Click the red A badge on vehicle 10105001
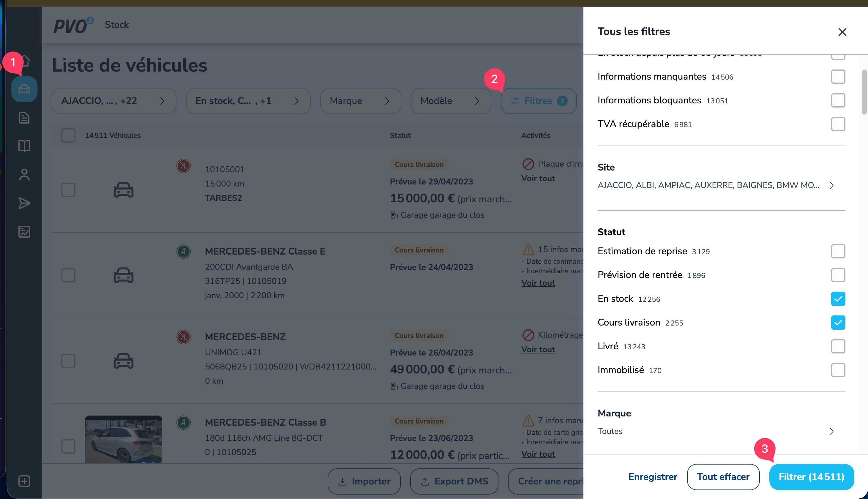868x499 pixels. tap(183, 166)
